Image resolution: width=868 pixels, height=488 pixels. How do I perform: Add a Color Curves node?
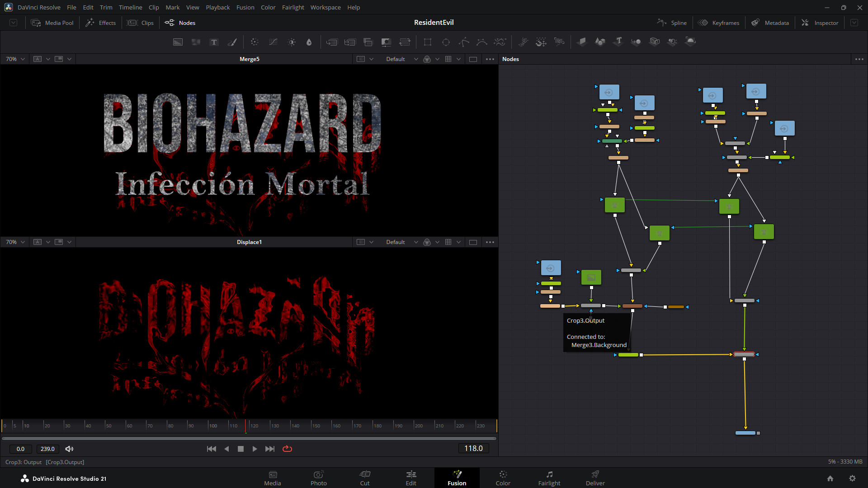tap(273, 42)
